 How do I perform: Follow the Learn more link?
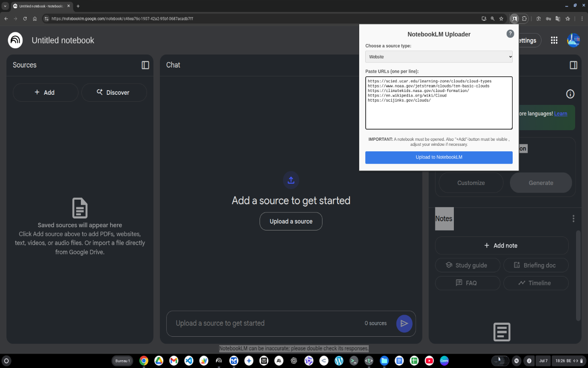[560, 114]
